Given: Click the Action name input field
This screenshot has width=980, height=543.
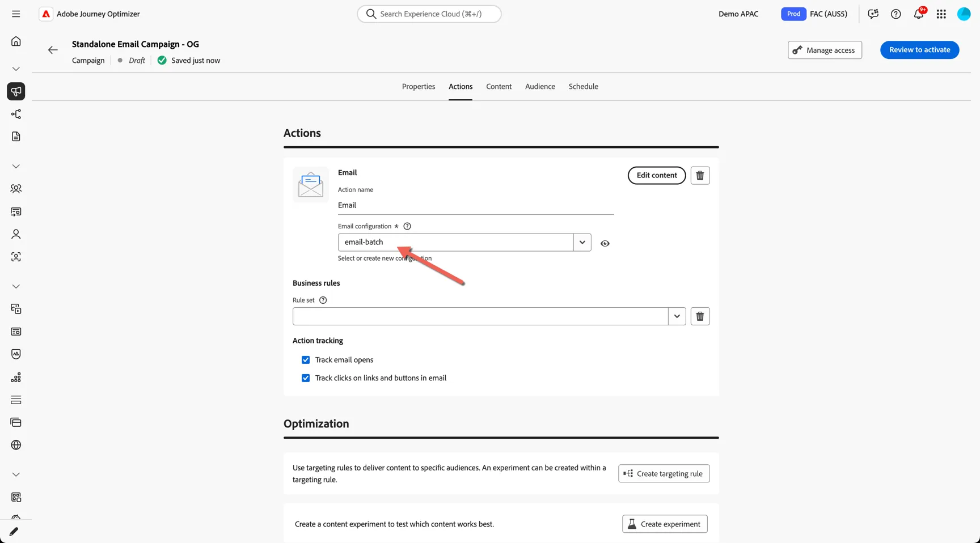Looking at the screenshot, I should coord(476,206).
